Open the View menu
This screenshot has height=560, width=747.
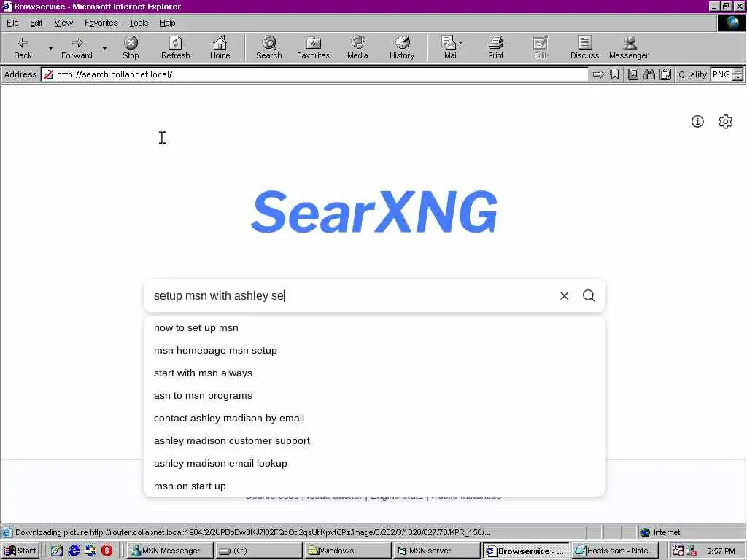[63, 23]
